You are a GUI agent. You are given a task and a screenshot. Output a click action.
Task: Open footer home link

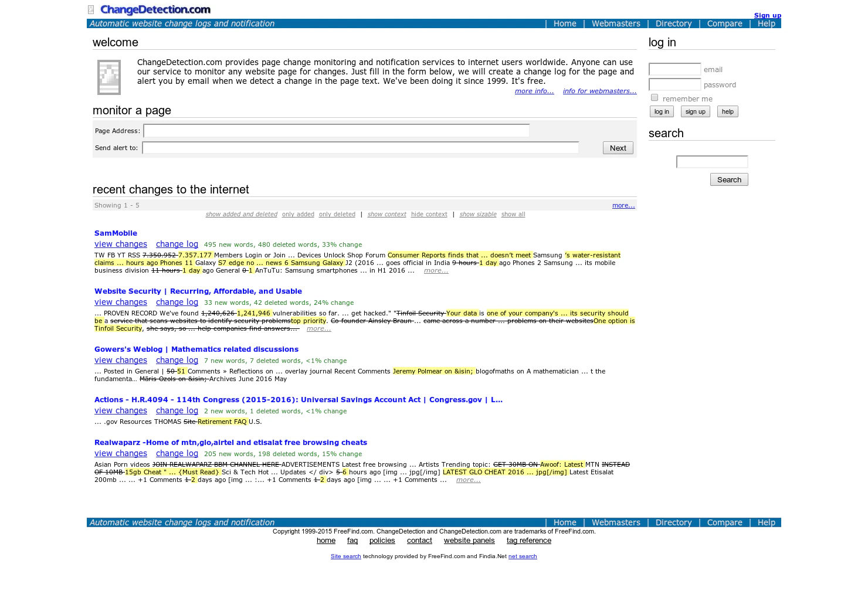tap(326, 541)
